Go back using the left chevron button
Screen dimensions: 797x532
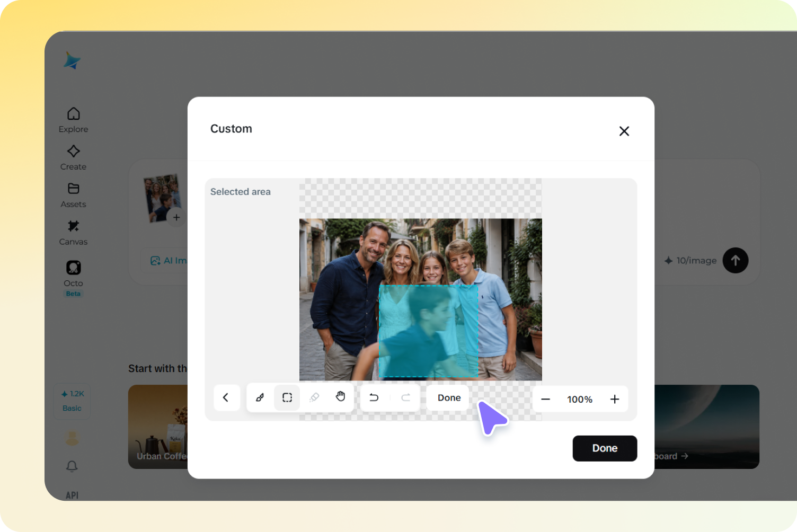tap(226, 398)
